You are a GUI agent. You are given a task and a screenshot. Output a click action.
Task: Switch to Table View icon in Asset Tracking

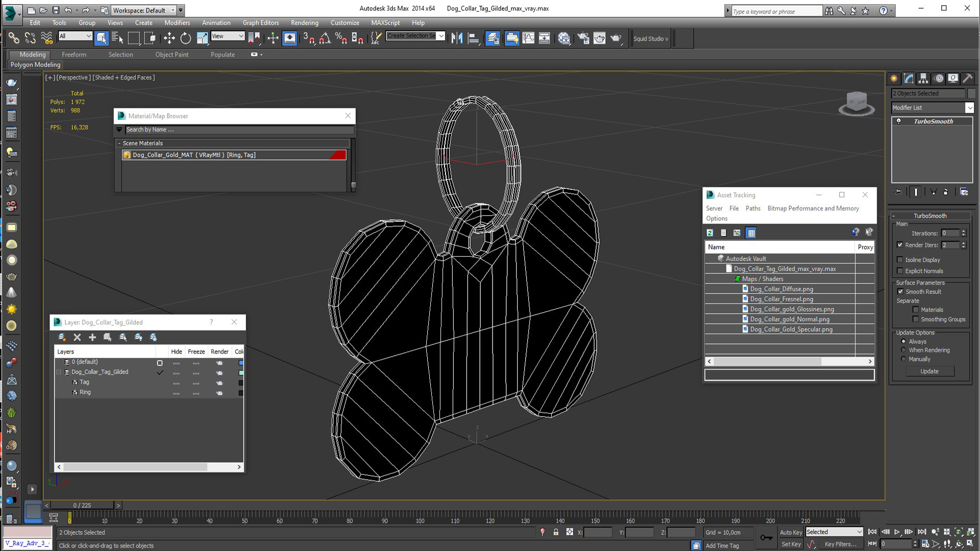tap(751, 233)
